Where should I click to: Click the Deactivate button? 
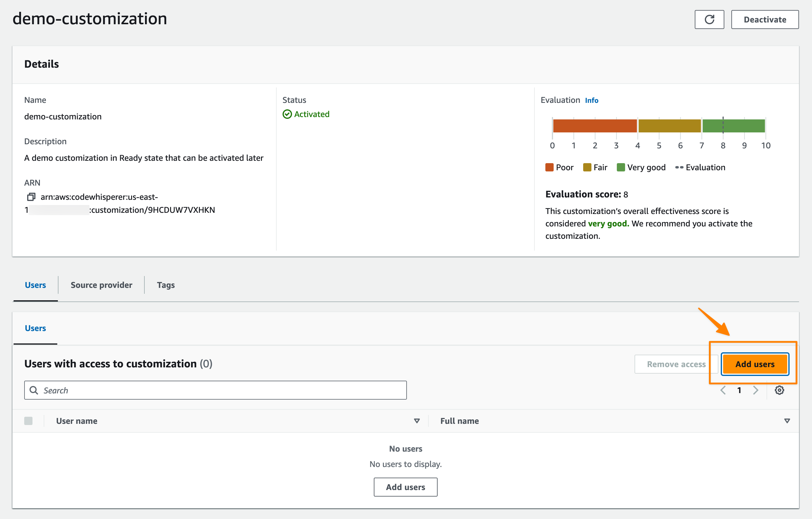[x=764, y=20]
